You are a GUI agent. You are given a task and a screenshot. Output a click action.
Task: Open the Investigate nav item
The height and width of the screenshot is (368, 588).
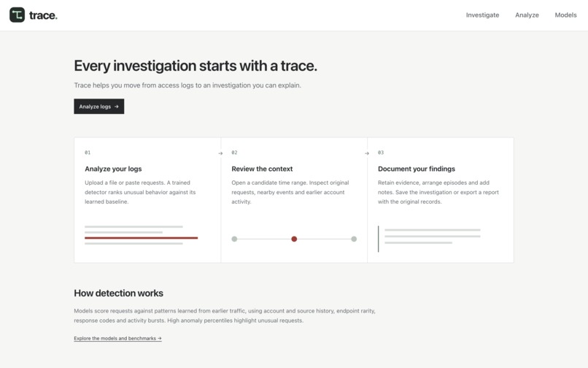pyautogui.click(x=482, y=15)
